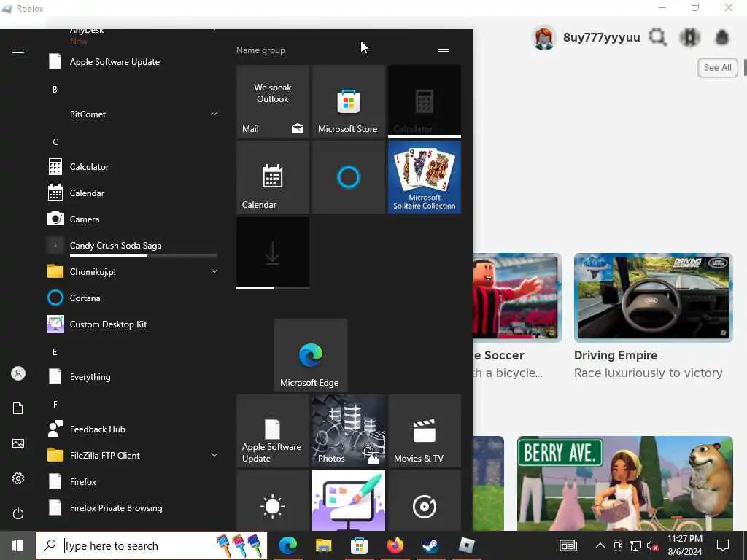
Task: Click the Driving Empire title text
Action: coord(616,355)
